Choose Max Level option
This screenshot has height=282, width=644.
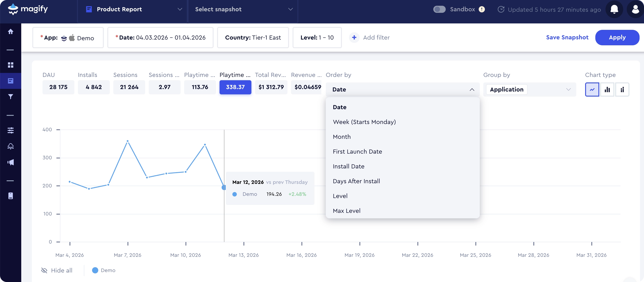coord(403,211)
